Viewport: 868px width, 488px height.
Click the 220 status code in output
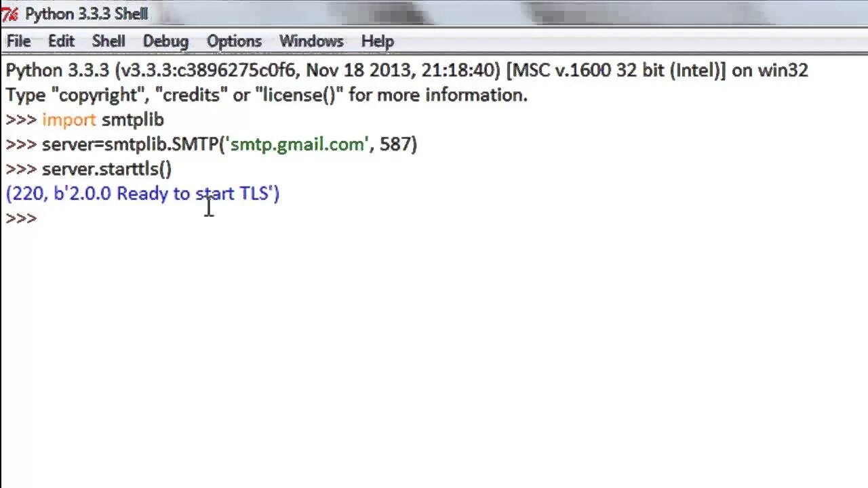coord(28,194)
